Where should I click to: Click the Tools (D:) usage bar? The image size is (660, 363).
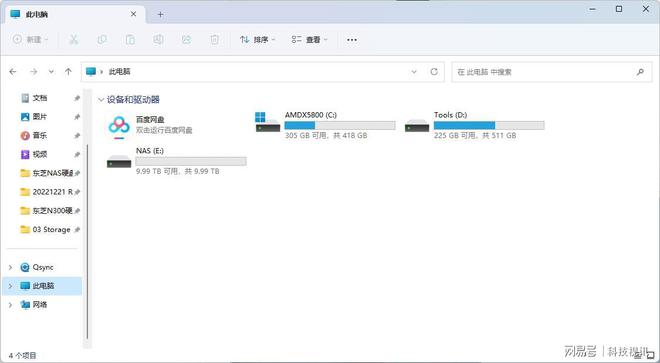(x=489, y=125)
